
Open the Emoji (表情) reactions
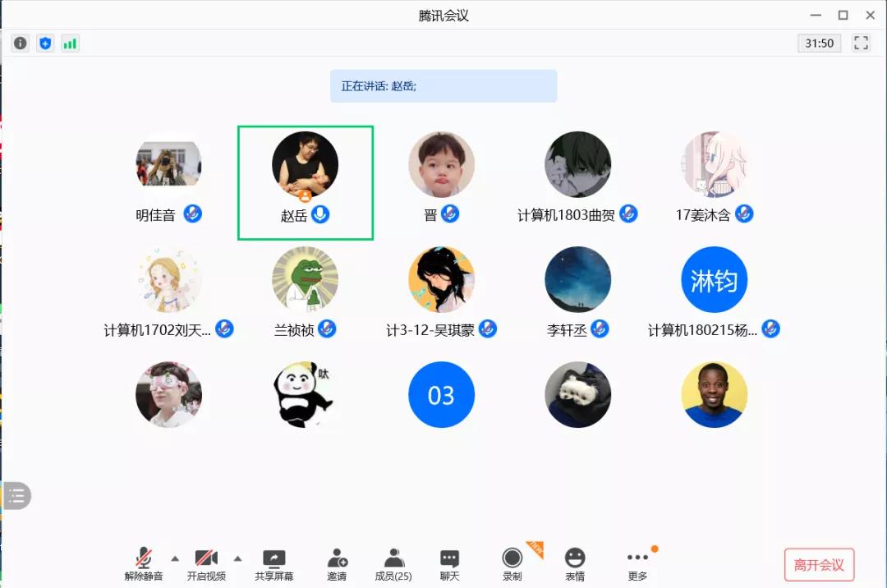coord(575,563)
